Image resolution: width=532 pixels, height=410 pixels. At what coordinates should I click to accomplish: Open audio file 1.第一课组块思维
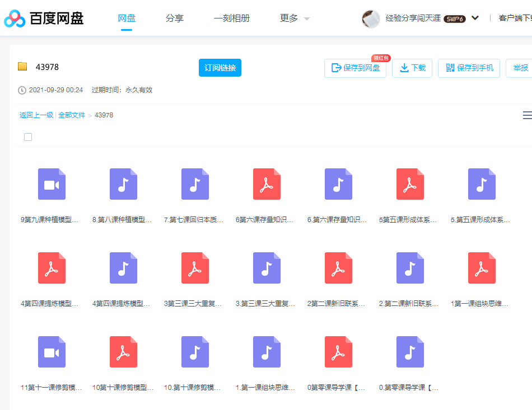click(267, 352)
